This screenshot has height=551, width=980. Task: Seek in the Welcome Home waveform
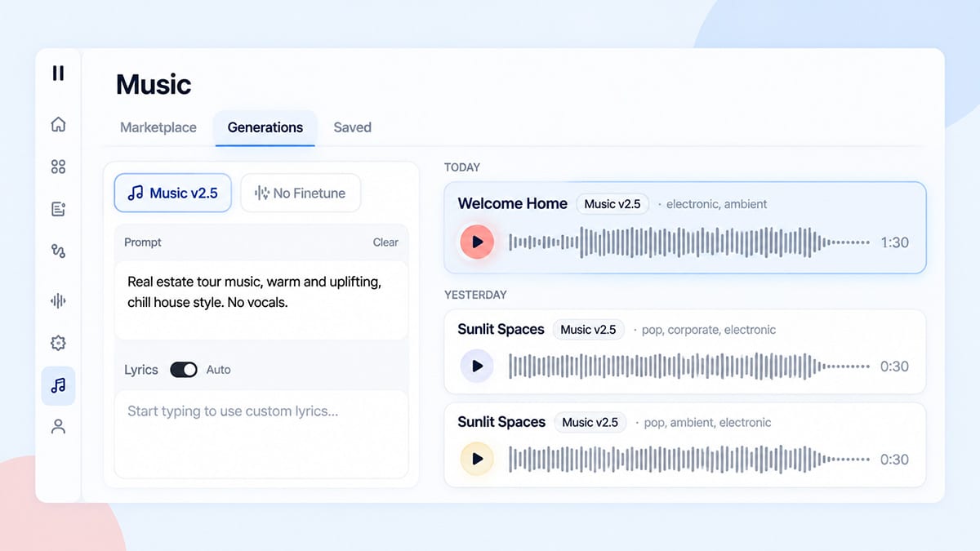689,242
